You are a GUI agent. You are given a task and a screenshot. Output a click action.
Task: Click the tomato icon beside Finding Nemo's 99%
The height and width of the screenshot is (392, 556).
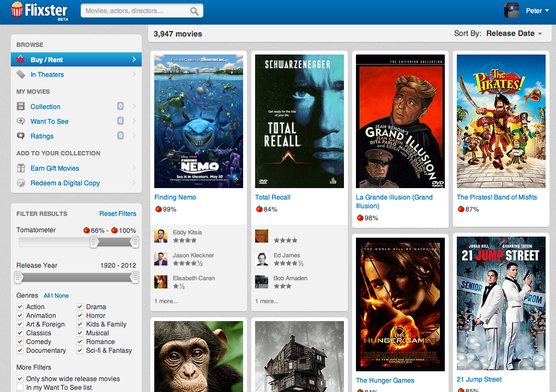pyautogui.click(x=159, y=209)
